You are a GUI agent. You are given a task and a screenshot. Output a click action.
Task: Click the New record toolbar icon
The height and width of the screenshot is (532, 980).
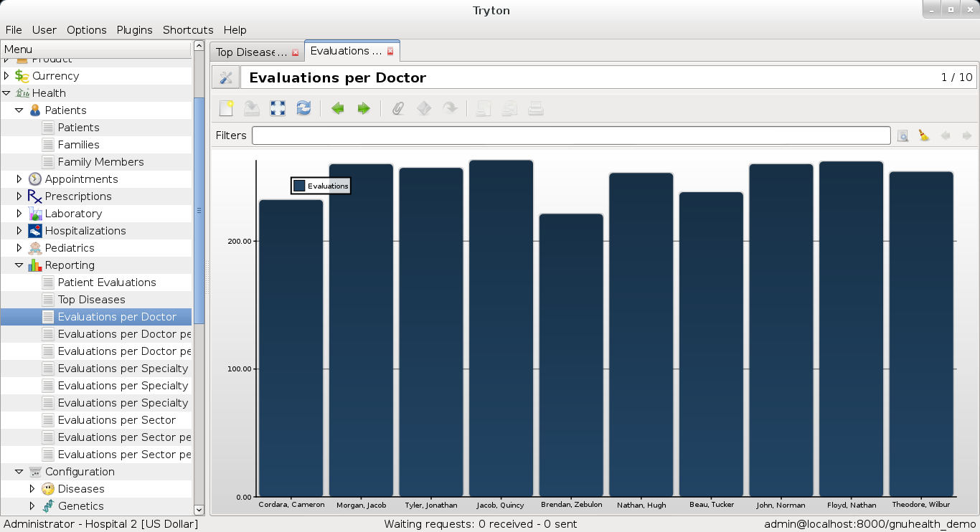coord(226,108)
